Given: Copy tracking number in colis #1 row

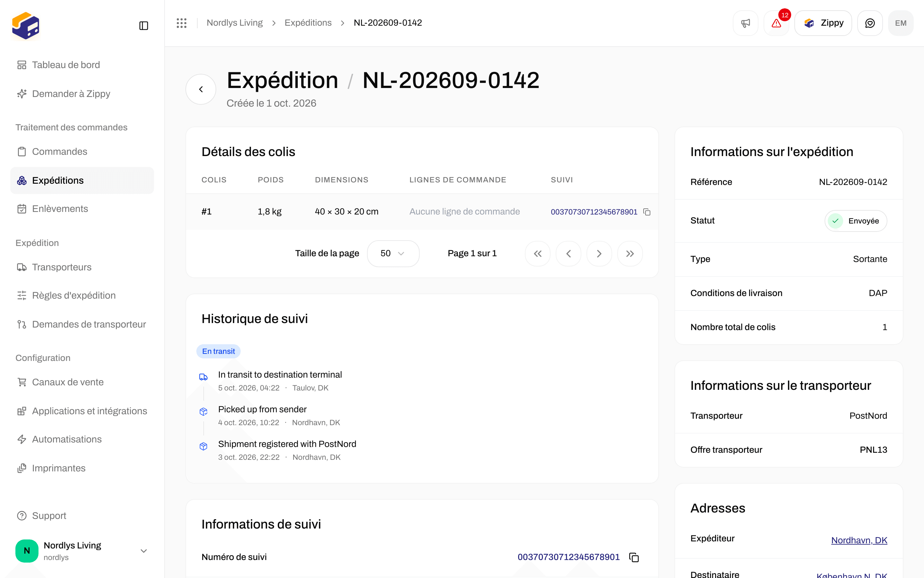Looking at the screenshot, I should point(647,212).
